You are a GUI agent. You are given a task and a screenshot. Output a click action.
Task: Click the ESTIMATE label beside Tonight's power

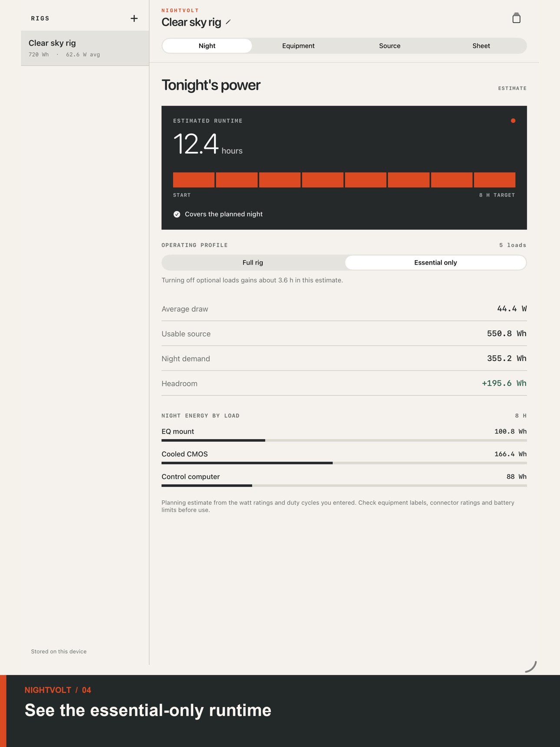pyautogui.click(x=512, y=88)
